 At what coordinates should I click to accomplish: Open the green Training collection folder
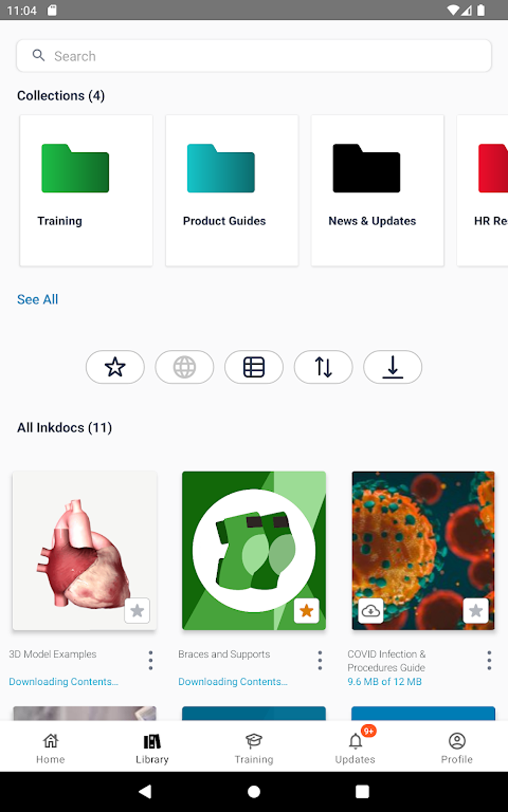click(x=86, y=190)
